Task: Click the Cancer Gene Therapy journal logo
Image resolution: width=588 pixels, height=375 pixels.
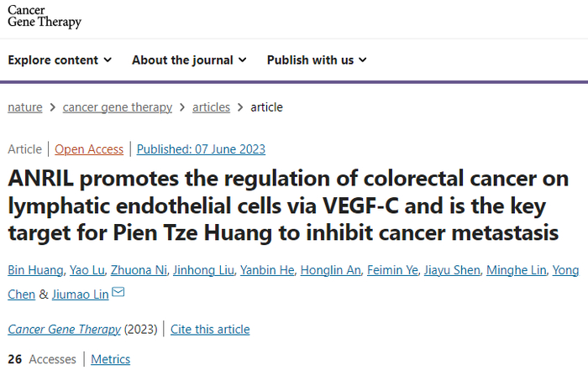Action: [x=45, y=15]
